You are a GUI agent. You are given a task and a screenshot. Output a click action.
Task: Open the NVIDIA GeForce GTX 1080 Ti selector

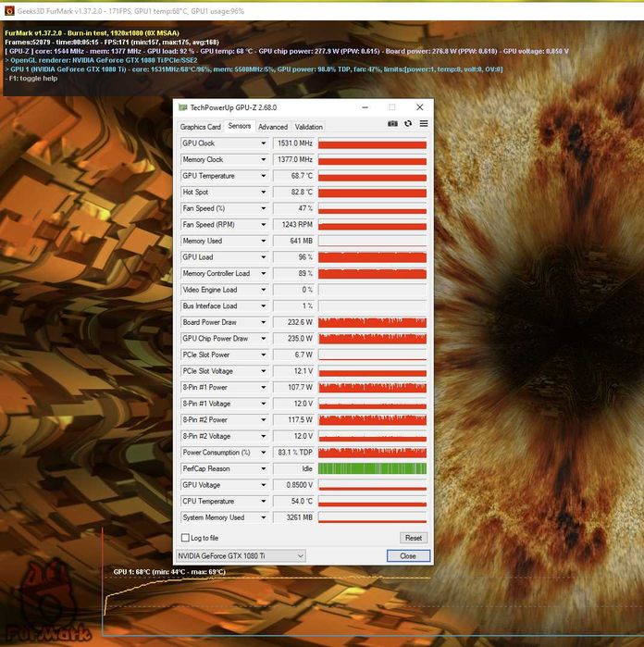pos(241,555)
